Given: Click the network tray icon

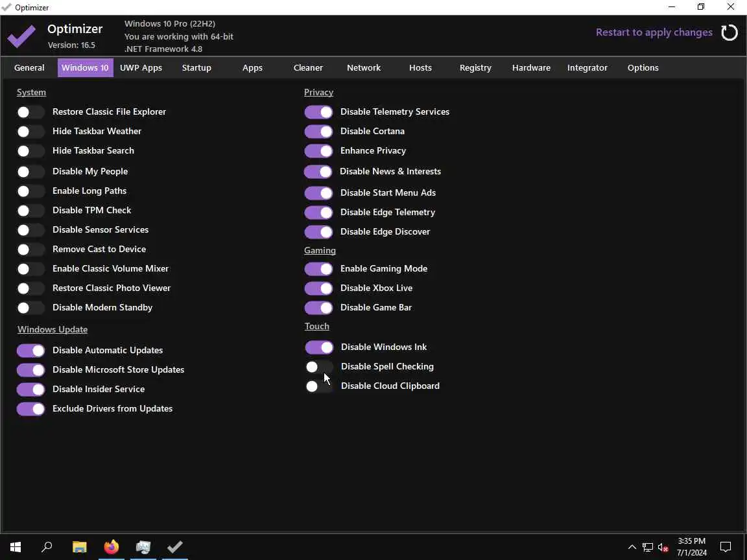Looking at the screenshot, I should pos(647,547).
